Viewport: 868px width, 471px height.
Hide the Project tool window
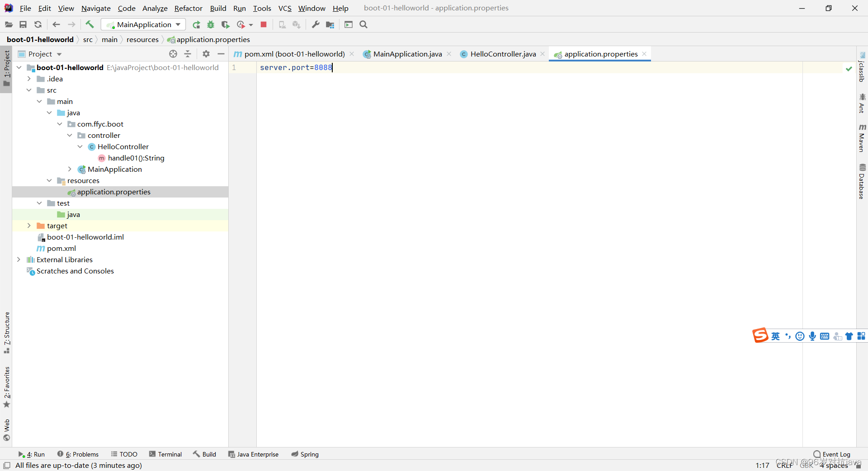coord(221,54)
